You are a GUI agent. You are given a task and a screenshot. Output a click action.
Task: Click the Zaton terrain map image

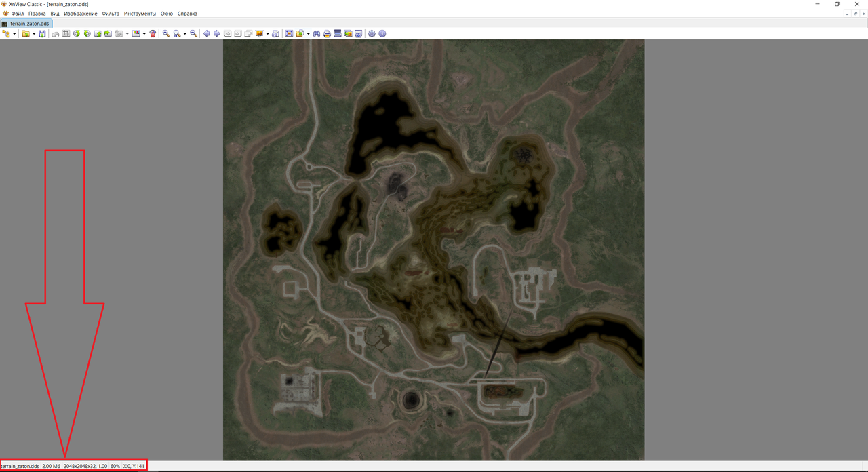pos(433,250)
